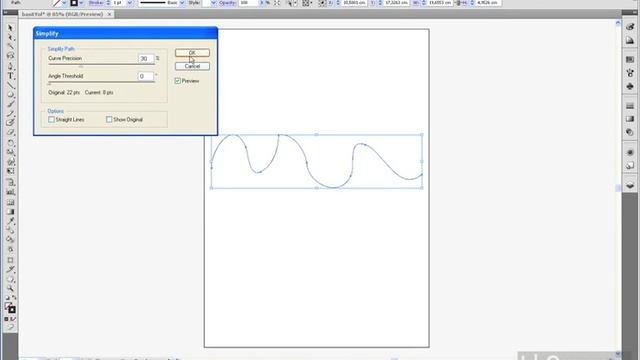Open the Stroke panel icon

pos(630,106)
